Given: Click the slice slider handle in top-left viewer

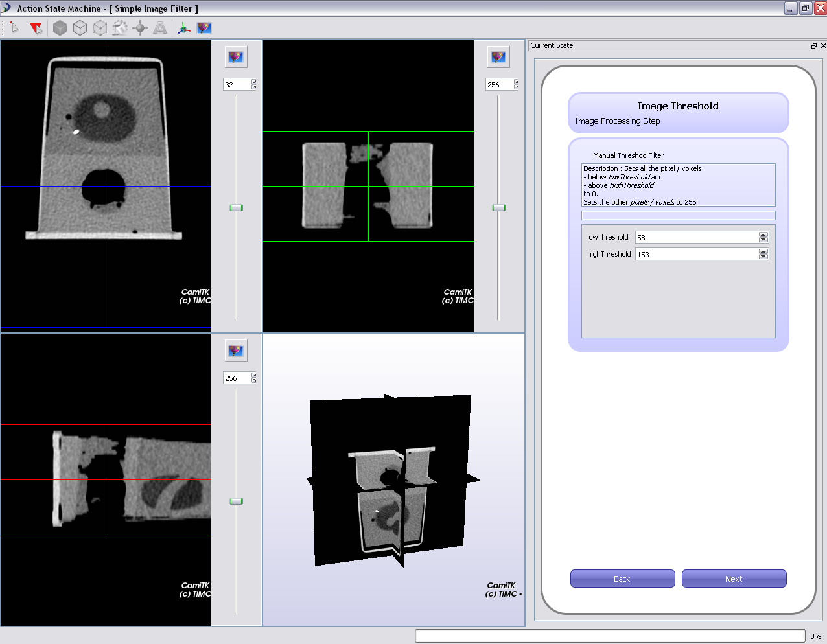Looking at the screenshot, I should click(x=236, y=208).
